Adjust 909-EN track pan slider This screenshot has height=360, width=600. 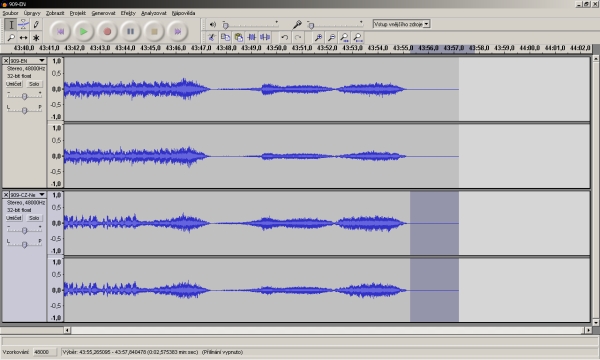pos(24,110)
